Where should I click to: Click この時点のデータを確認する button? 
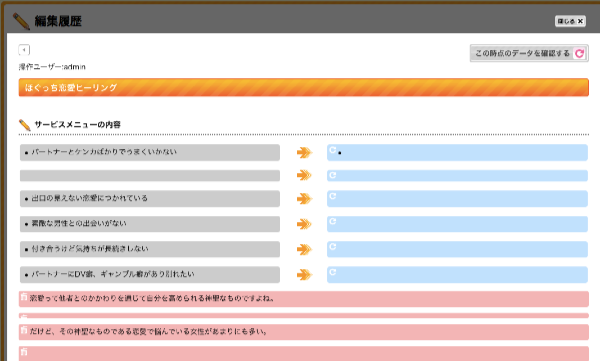coord(529,53)
